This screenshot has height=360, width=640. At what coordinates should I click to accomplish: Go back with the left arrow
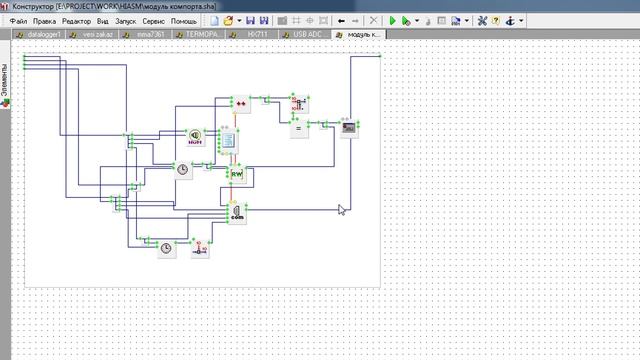tap(342, 21)
